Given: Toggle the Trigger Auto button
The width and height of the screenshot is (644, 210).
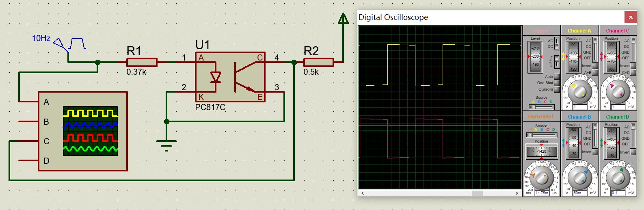Looking at the screenshot, I should tap(557, 76).
